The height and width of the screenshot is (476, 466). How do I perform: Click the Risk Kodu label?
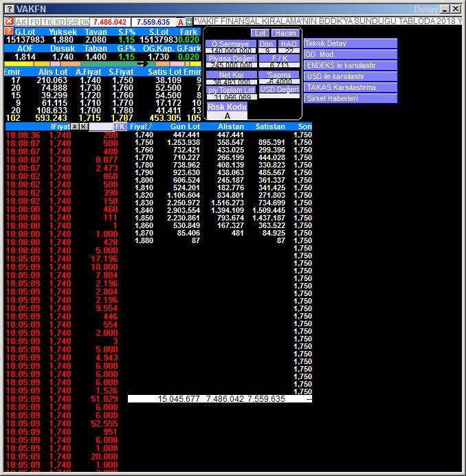pos(227,107)
